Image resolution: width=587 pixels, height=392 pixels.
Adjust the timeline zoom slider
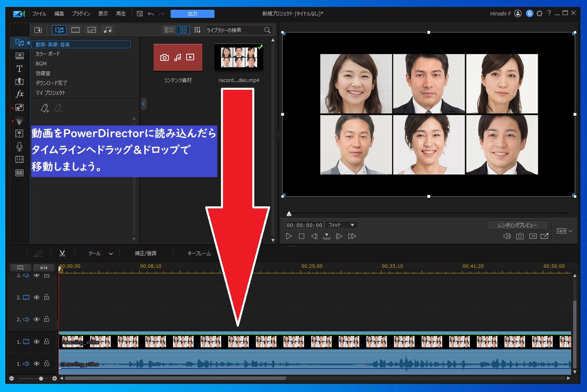41,378
